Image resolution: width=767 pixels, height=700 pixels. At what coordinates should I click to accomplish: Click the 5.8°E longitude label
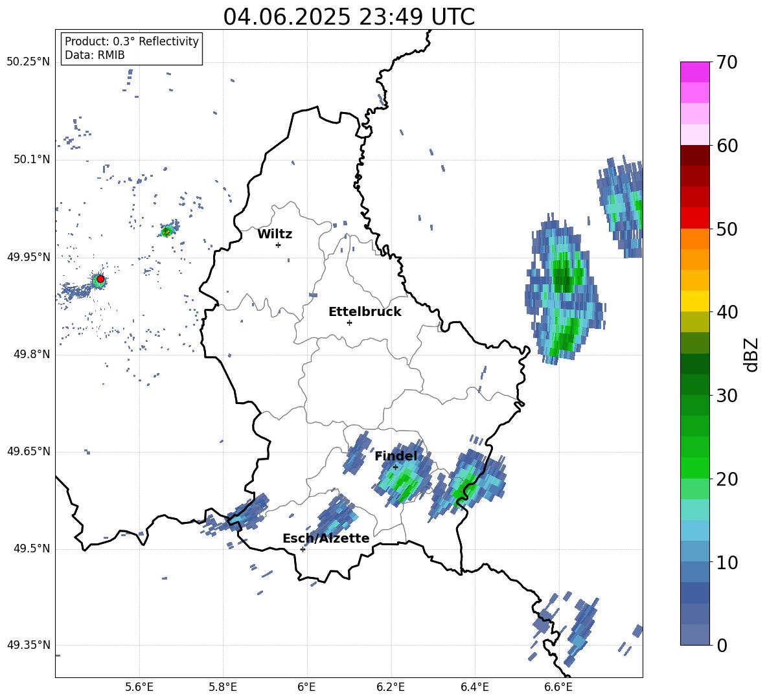(x=223, y=688)
